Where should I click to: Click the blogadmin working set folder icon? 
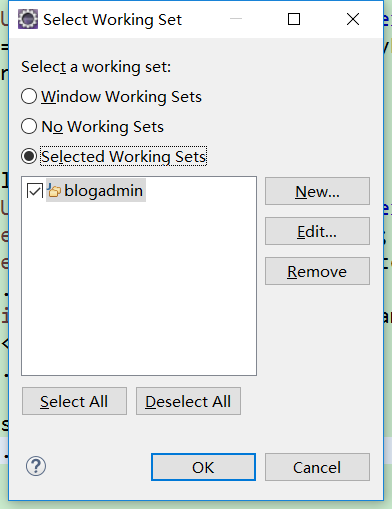(54, 190)
